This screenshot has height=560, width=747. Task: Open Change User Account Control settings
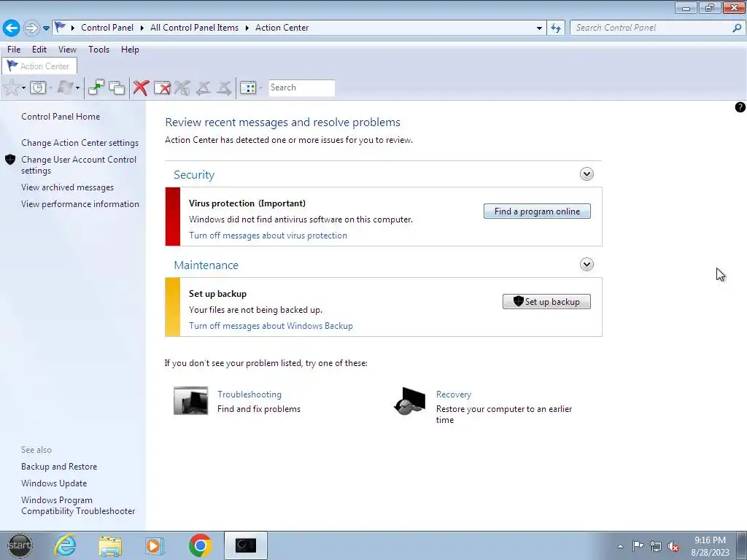pos(79,166)
